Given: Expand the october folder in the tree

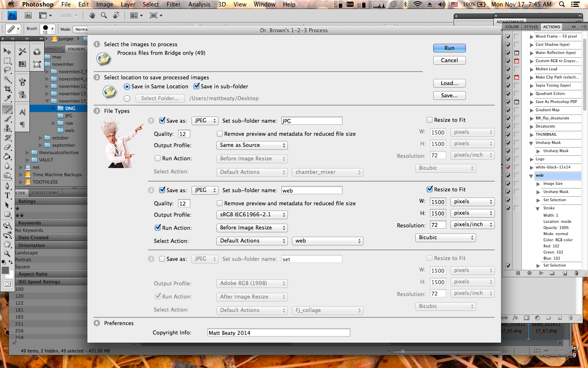Looking at the screenshot, I should pyautogui.click(x=40, y=138).
